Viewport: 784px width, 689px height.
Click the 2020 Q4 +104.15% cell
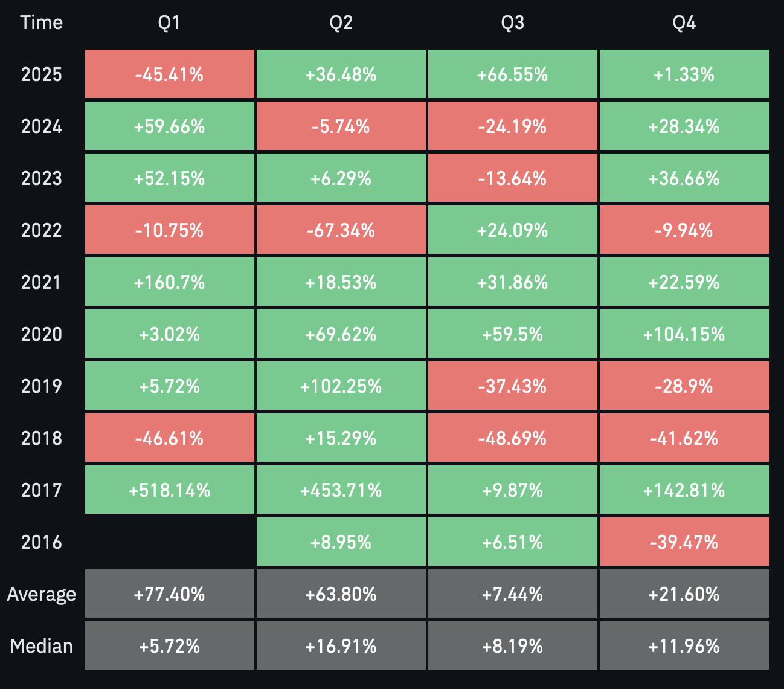[x=684, y=334]
